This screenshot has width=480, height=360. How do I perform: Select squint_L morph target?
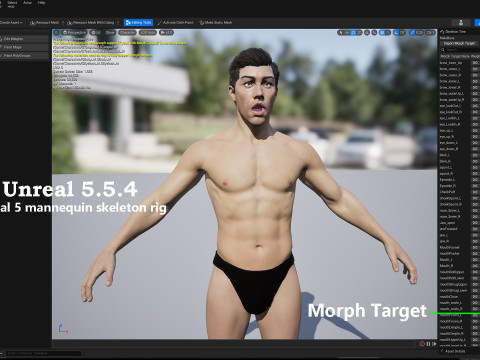pos(446,167)
